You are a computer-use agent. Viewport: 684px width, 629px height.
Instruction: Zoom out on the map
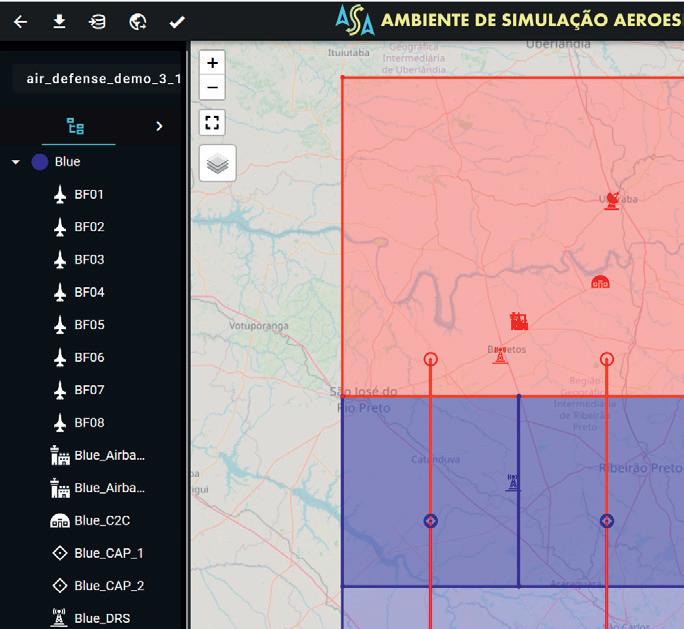(x=212, y=88)
